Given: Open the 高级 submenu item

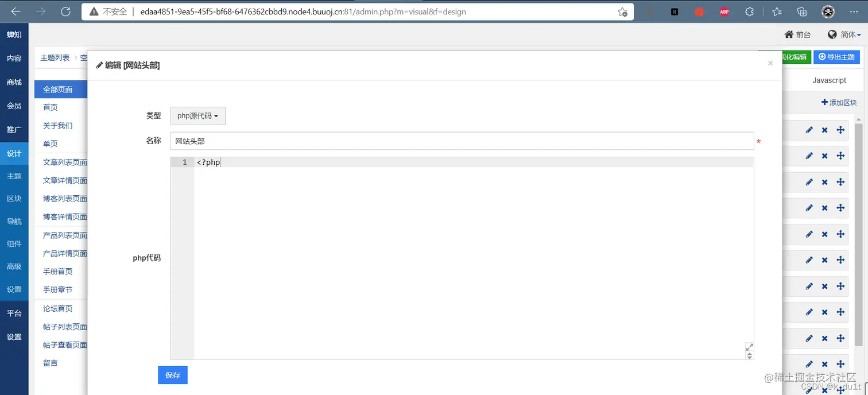Looking at the screenshot, I should [x=14, y=266].
